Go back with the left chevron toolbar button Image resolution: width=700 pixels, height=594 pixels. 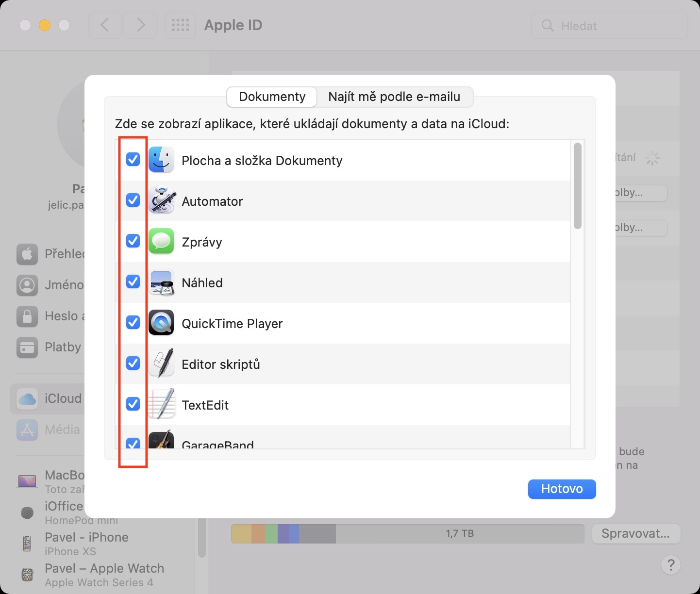[105, 25]
